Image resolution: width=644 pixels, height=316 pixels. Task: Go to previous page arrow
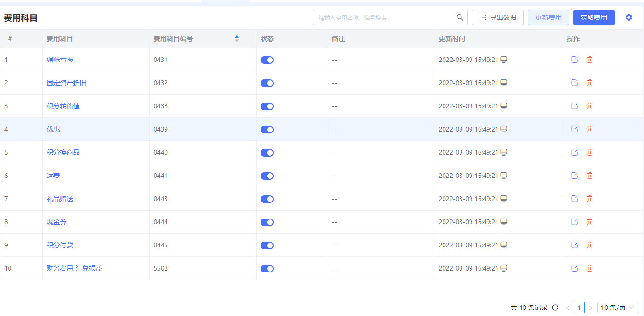pyautogui.click(x=568, y=308)
